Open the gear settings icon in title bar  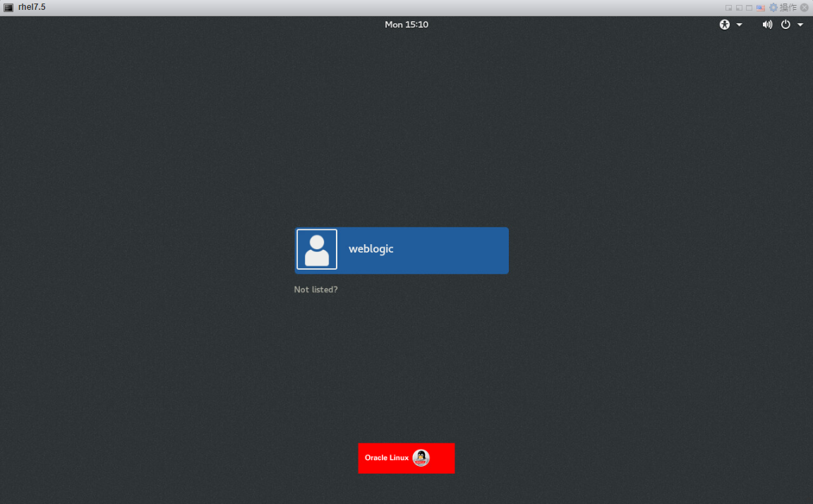point(773,7)
